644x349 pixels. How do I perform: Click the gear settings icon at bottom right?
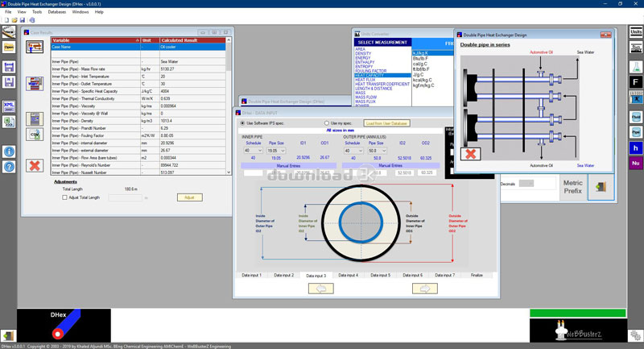pos(635,335)
